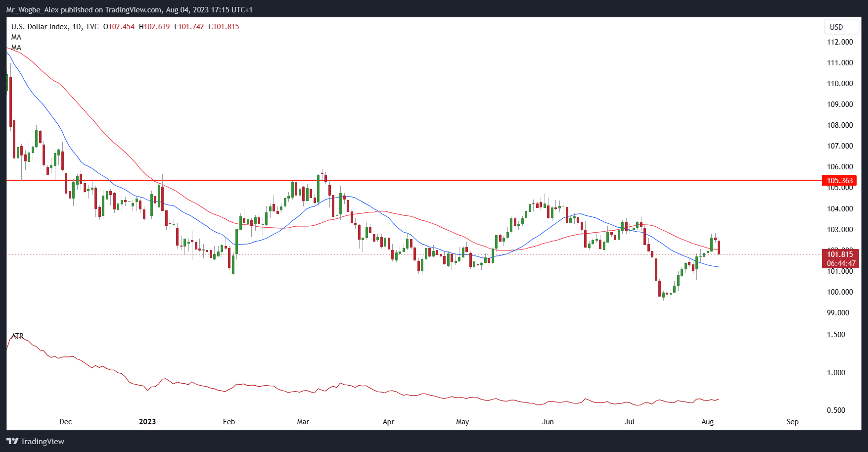The height and width of the screenshot is (452, 868).
Task: Click the 108.000 price scale value
Action: (x=840, y=125)
